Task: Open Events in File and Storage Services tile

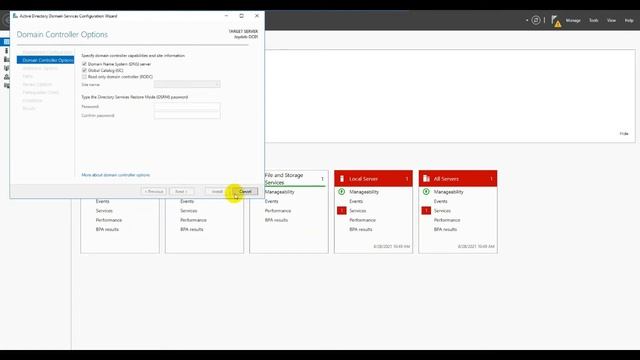Action: [x=271, y=201]
